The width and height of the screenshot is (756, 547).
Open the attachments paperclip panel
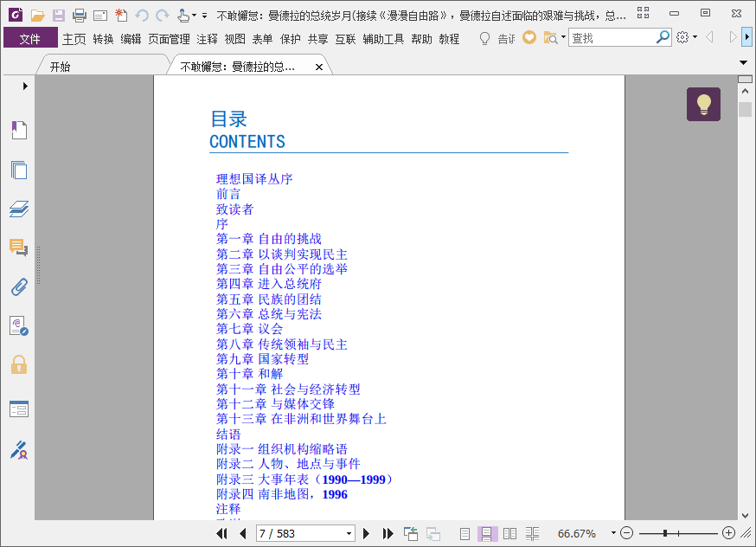pyautogui.click(x=19, y=287)
